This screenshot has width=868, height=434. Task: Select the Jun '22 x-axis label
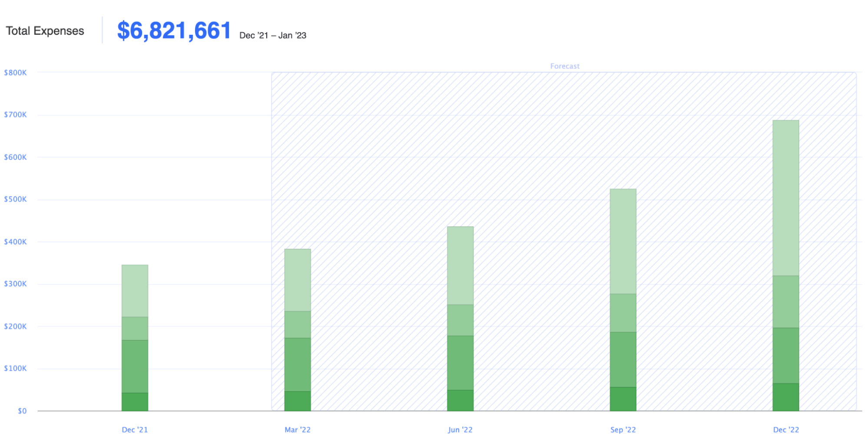click(x=460, y=429)
